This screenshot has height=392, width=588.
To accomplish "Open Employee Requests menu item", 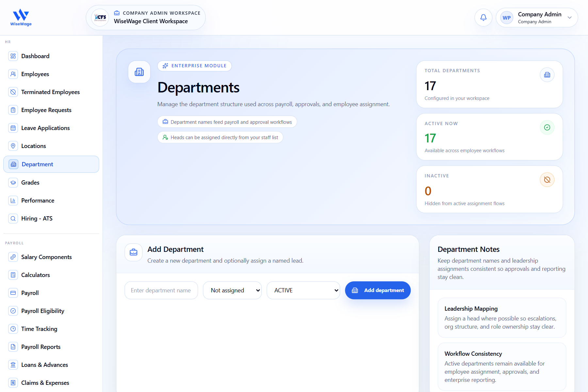I will (51, 110).
